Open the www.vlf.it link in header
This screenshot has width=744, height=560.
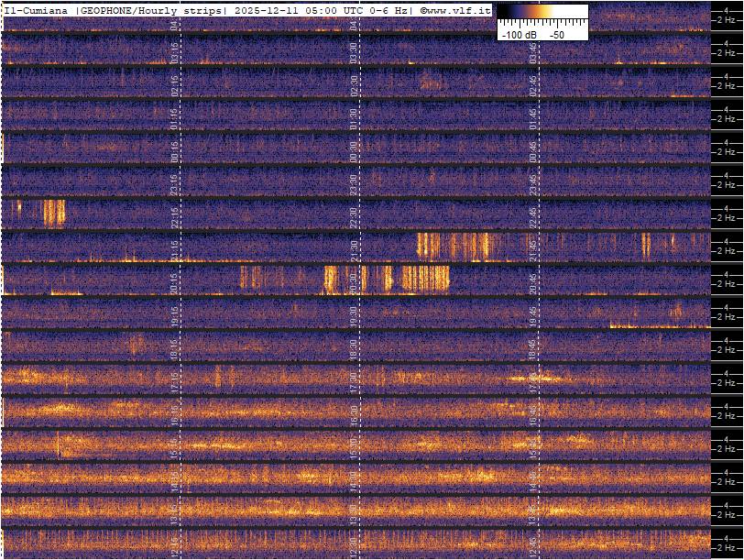point(460,10)
